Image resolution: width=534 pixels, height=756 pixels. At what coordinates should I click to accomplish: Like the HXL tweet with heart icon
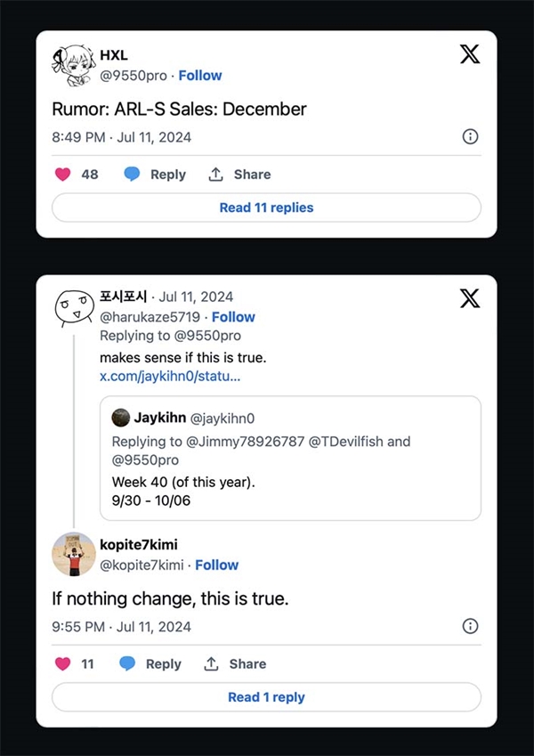[62, 175]
